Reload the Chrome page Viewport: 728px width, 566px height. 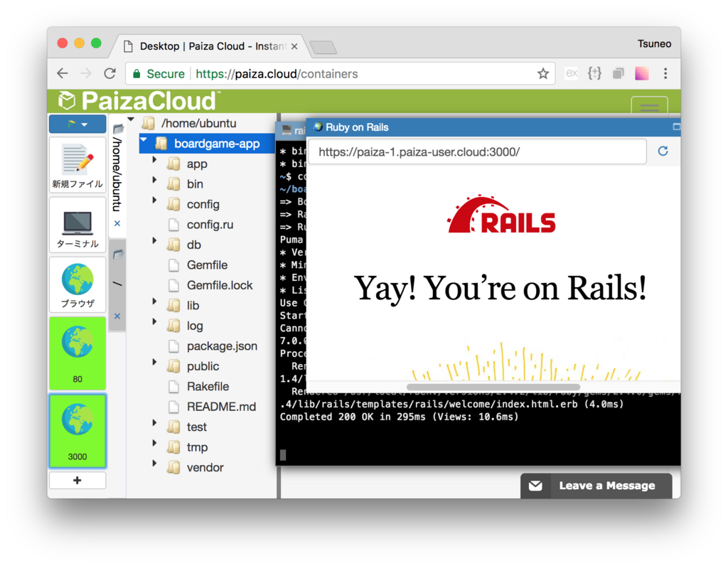coord(109,73)
